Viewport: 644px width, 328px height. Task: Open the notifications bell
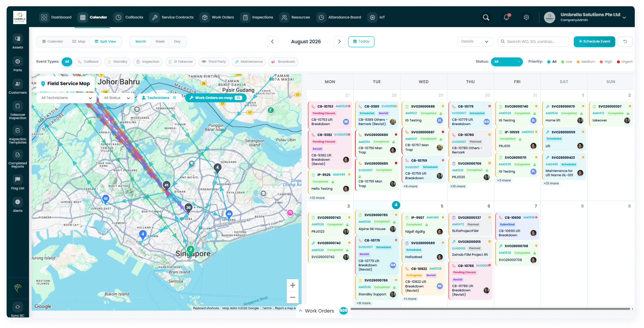506,17
